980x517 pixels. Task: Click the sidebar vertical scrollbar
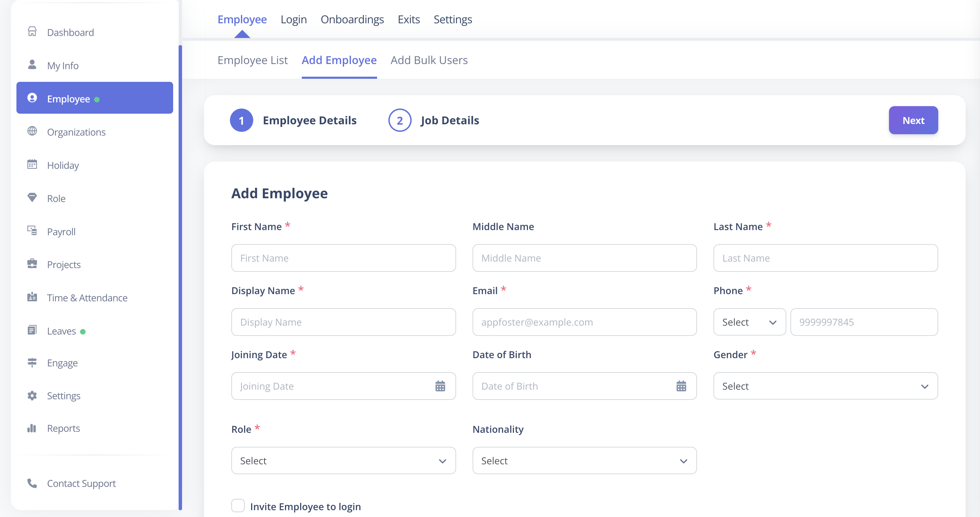tap(180, 277)
